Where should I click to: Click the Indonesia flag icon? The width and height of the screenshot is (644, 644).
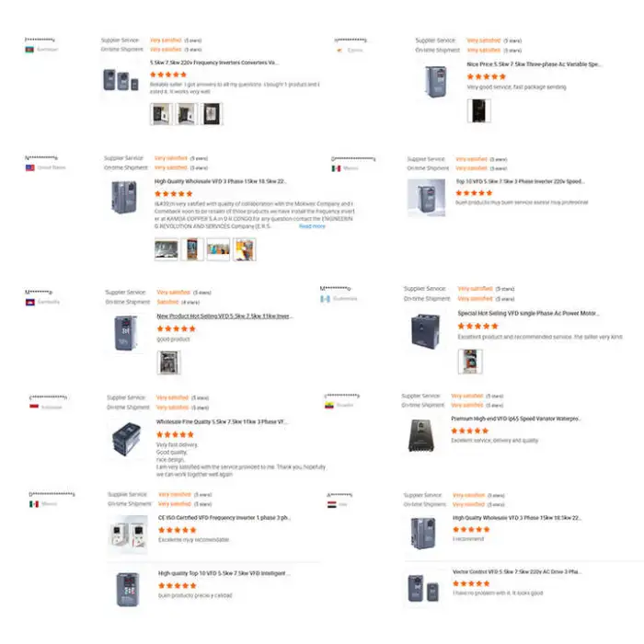(x=34, y=407)
